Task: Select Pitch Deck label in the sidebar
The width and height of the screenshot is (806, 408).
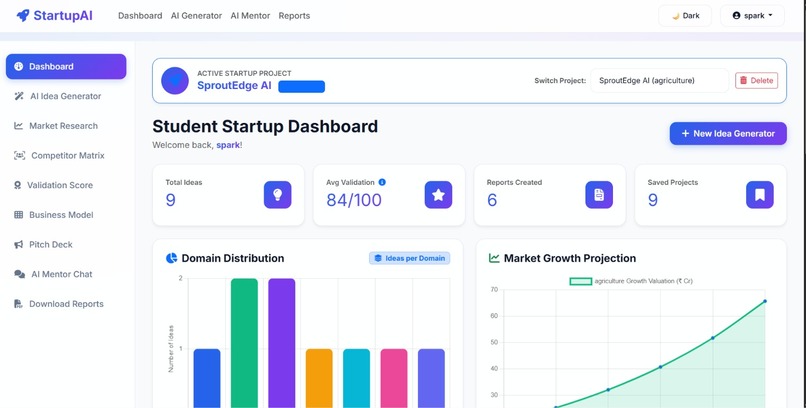Action: 51,245
